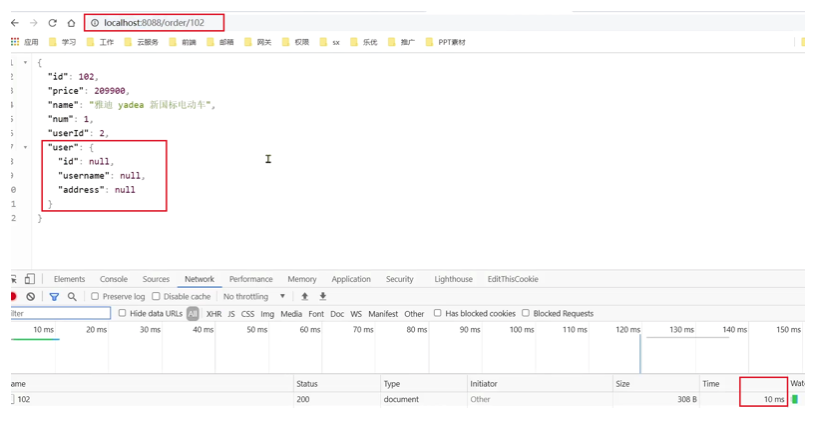Open the home page icon
Image resolution: width=821 pixels, height=444 pixels.
[x=71, y=23]
